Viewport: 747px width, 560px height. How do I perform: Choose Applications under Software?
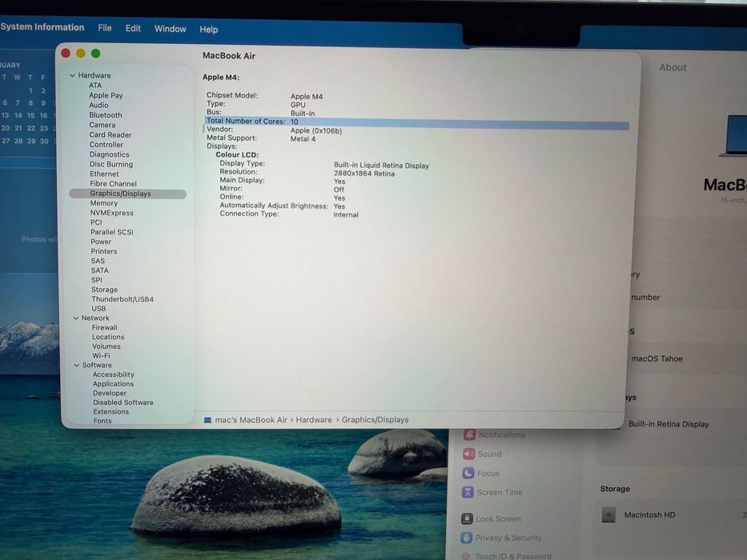tap(114, 384)
